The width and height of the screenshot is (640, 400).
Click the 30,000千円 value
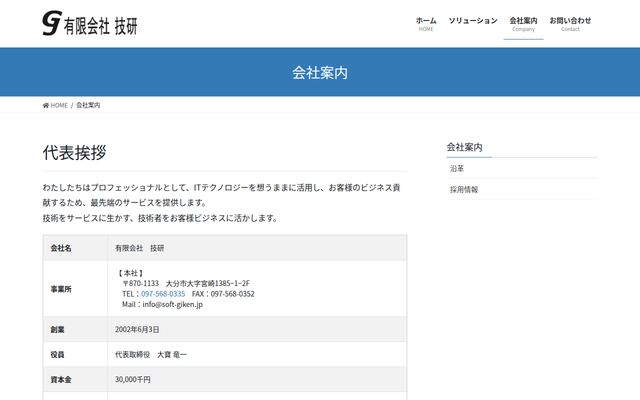[x=133, y=380]
